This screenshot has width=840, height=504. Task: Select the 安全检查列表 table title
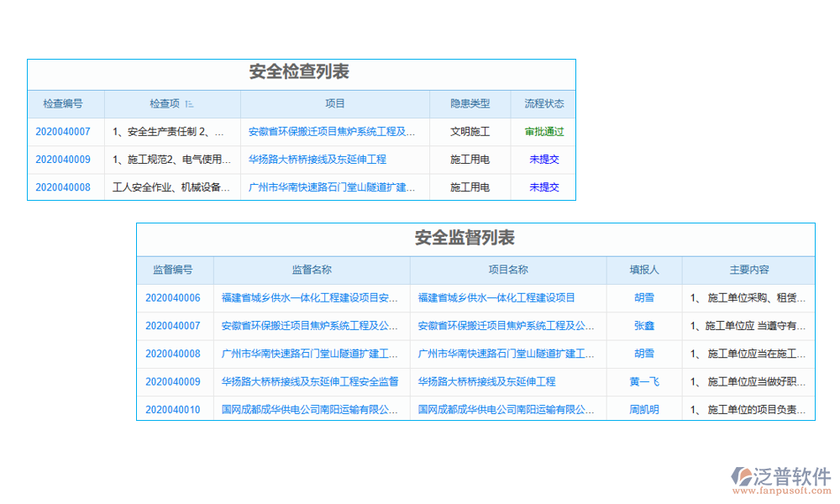(301, 73)
